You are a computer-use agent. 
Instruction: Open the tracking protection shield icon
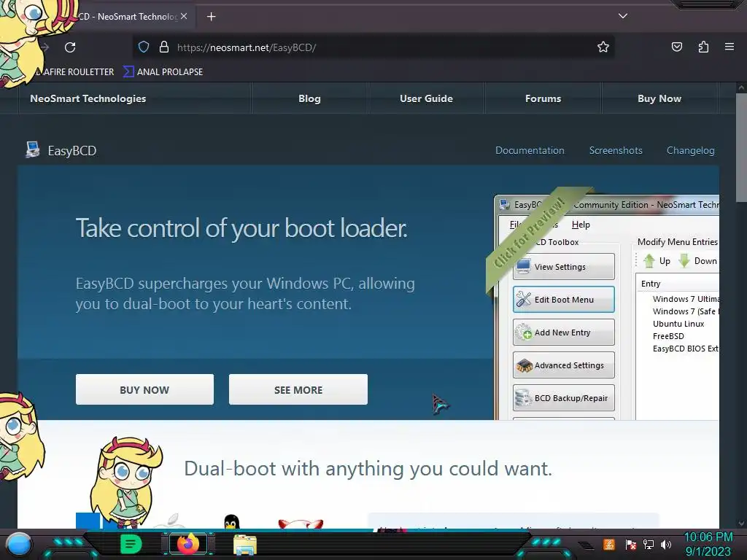(x=144, y=47)
